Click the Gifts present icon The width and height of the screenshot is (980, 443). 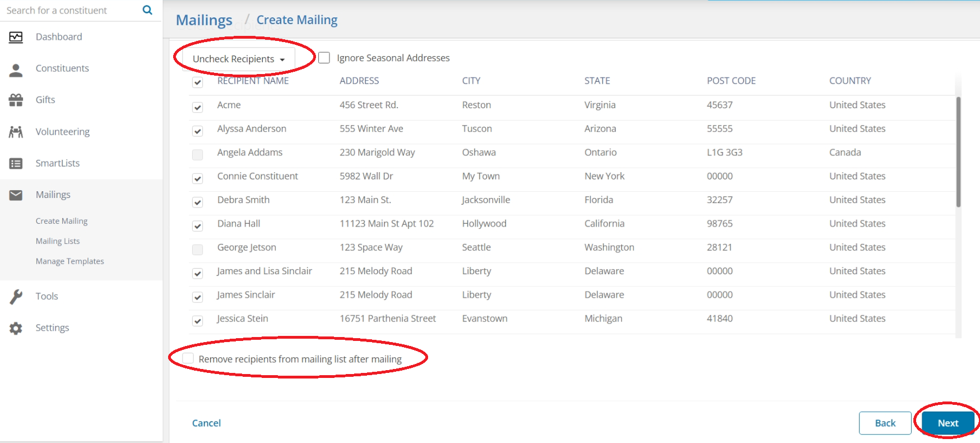point(16,100)
